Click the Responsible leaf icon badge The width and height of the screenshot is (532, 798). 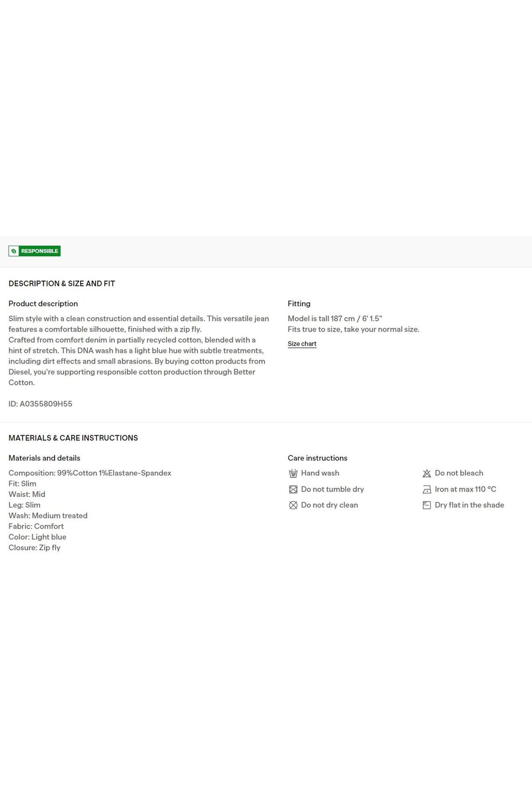point(14,251)
